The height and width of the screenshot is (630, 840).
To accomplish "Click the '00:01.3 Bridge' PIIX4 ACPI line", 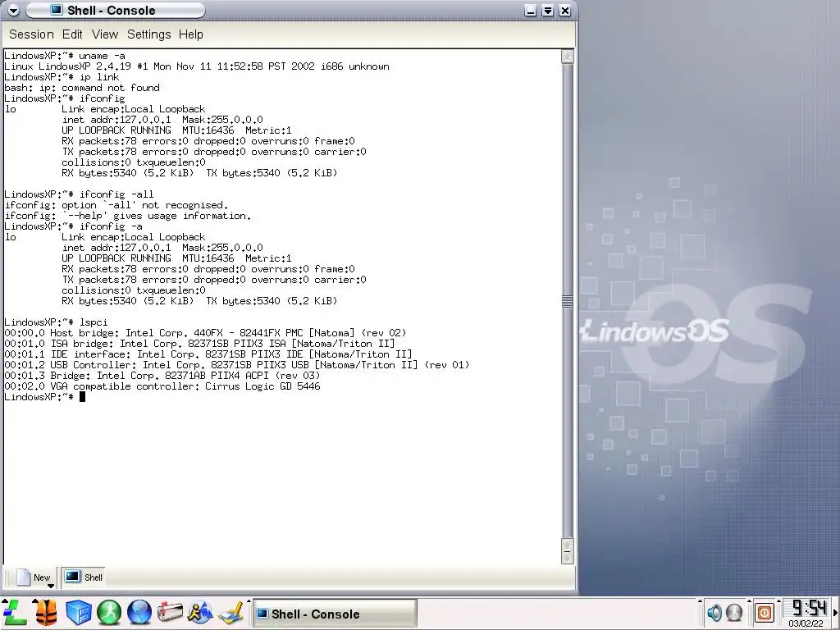I will pyautogui.click(x=162, y=376).
